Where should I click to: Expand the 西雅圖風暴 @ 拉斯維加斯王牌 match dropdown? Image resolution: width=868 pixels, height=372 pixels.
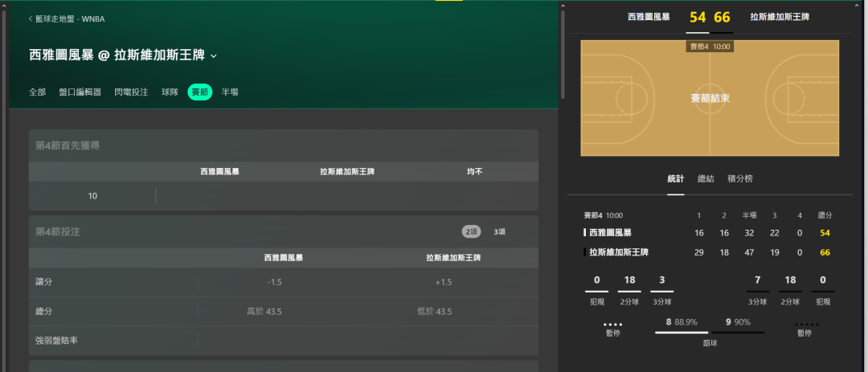tap(214, 56)
